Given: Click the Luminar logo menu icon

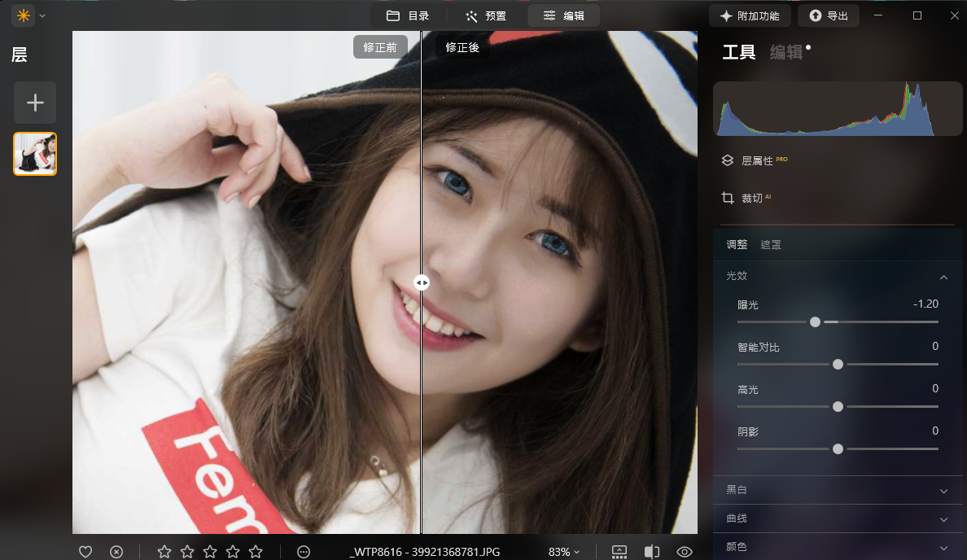Looking at the screenshot, I should [24, 15].
